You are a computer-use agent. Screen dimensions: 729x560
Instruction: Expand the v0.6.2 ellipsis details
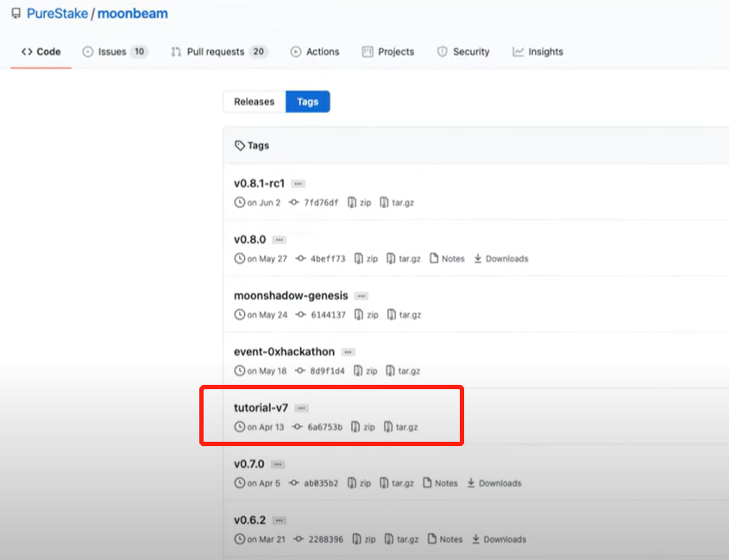(279, 520)
